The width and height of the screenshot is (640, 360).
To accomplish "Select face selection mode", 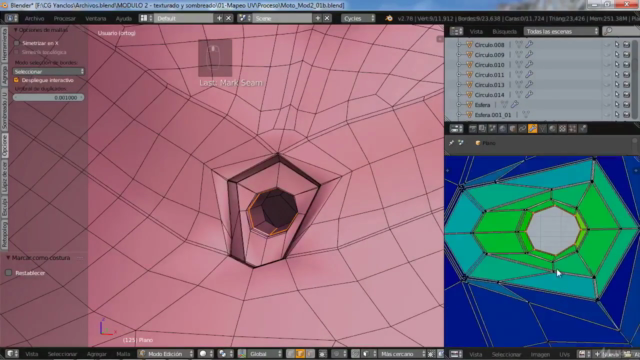I will click(310, 354).
